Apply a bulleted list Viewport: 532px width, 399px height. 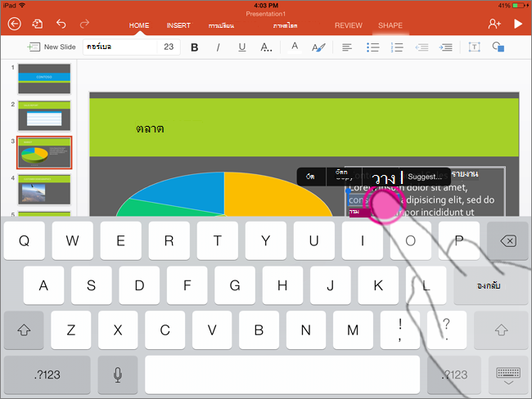(x=372, y=47)
